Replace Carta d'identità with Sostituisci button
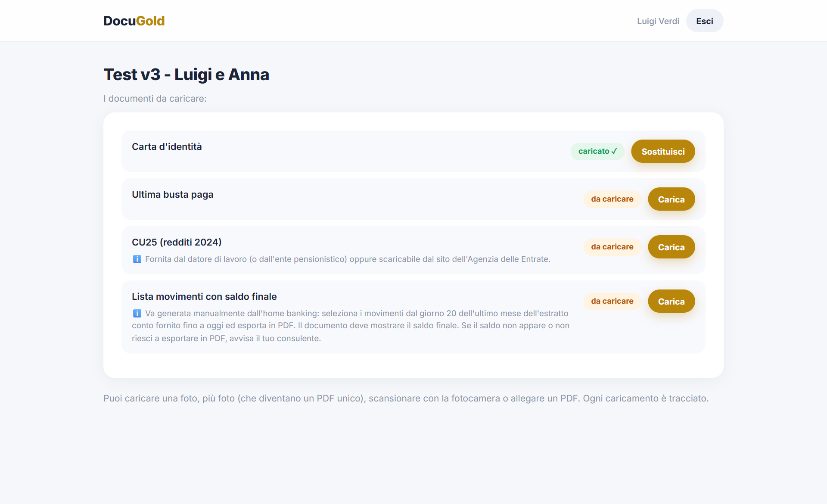This screenshot has width=827, height=504. (x=663, y=151)
